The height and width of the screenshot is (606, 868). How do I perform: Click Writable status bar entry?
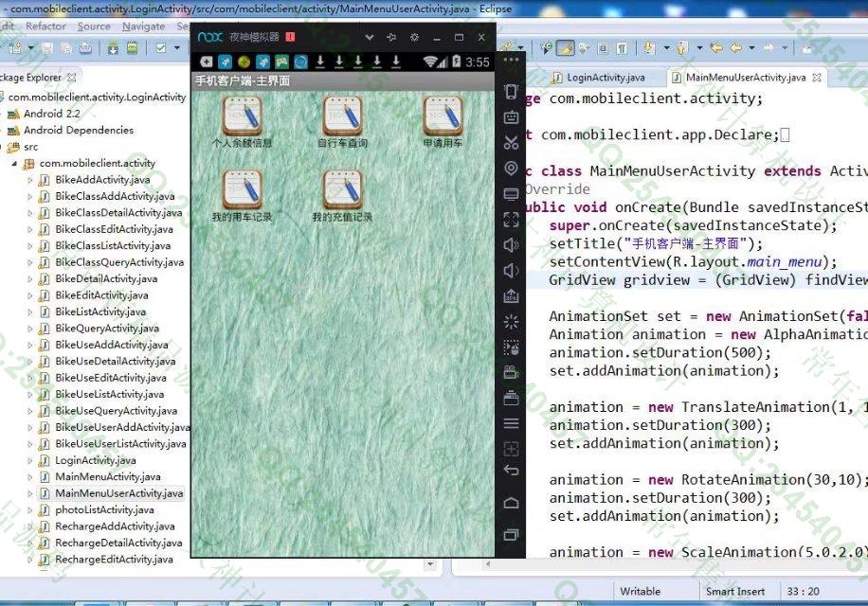pos(640,592)
